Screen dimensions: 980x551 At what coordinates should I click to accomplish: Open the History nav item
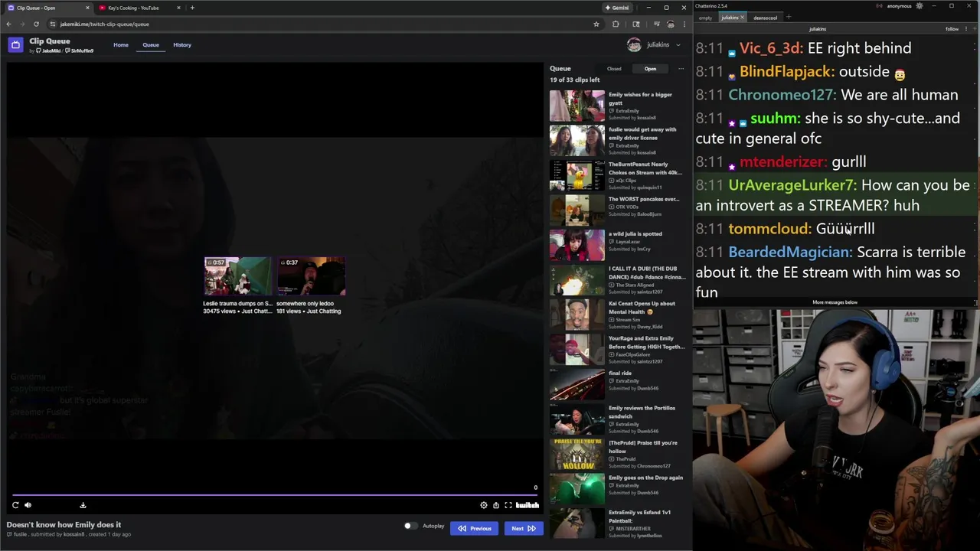(182, 45)
